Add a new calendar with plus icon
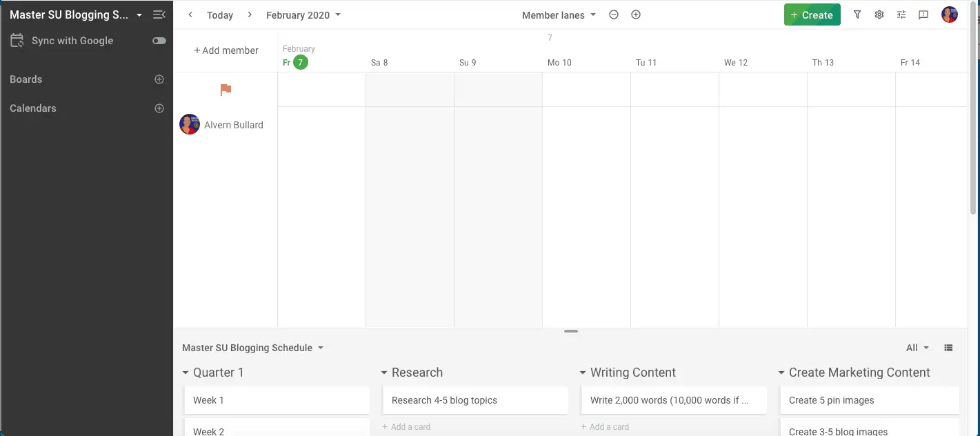 (159, 108)
